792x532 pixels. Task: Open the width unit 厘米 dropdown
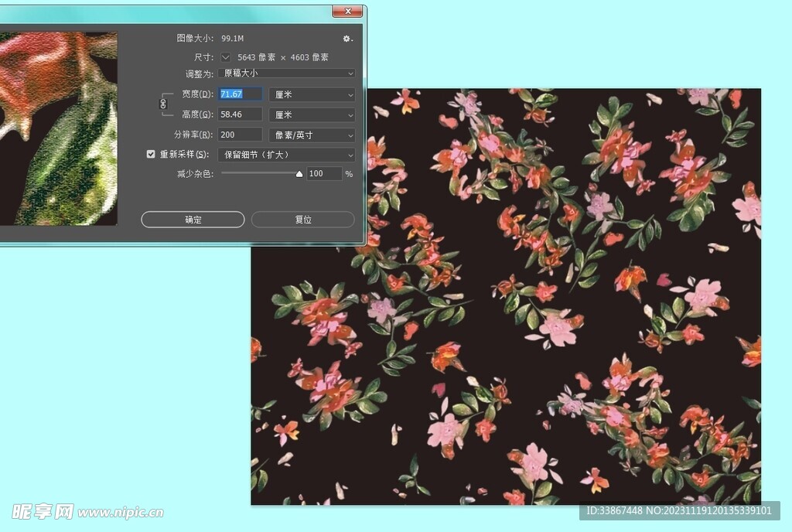(x=312, y=94)
